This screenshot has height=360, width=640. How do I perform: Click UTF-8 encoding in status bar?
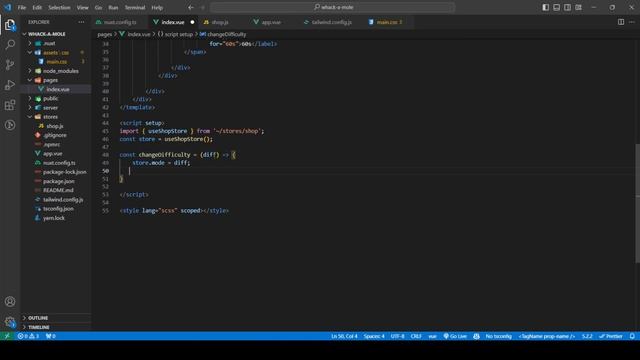point(398,336)
